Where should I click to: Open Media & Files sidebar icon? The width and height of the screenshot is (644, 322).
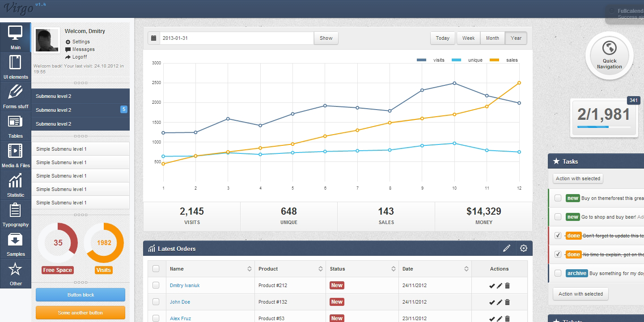pyautogui.click(x=15, y=155)
